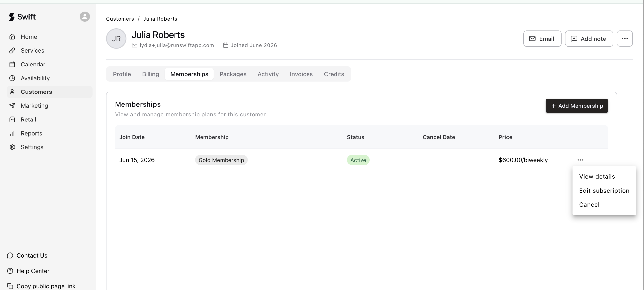The width and height of the screenshot is (644, 290).
Task: Click the Active status badge
Action: (358, 160)
